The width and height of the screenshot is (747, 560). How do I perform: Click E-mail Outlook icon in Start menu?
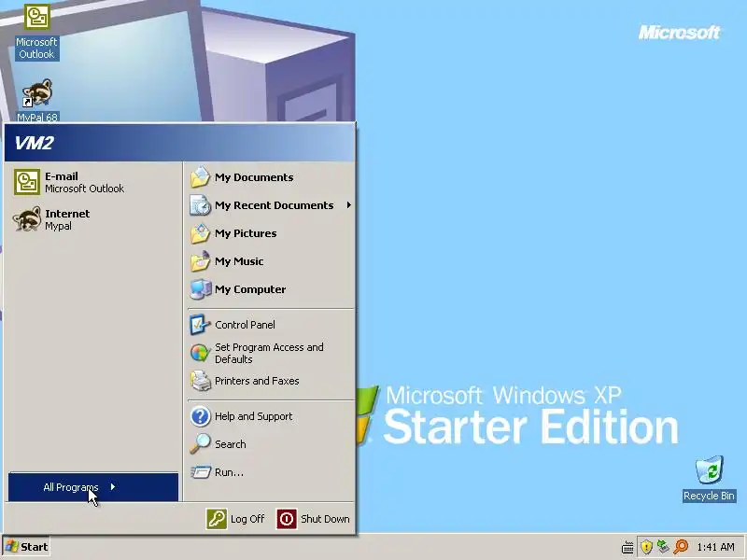(27, 182)
